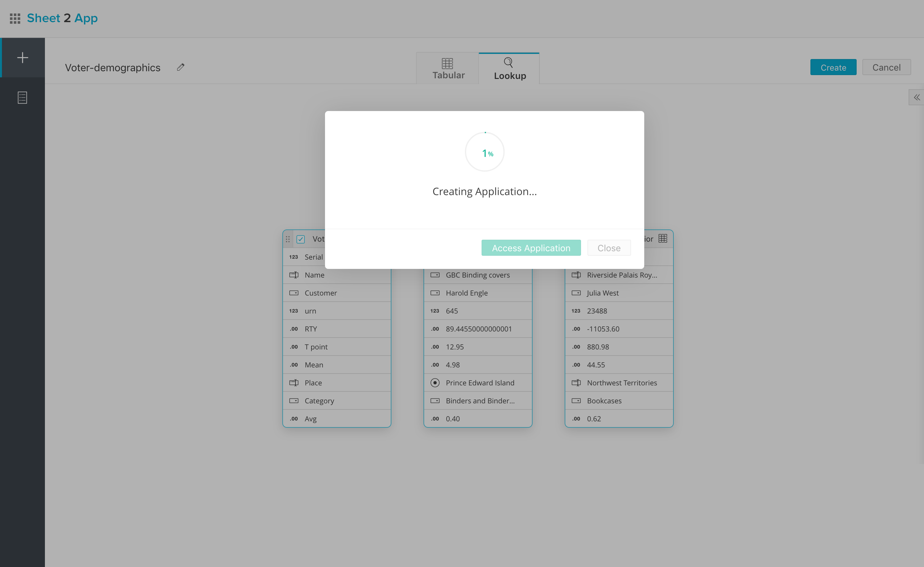The width and height of the screenshot is (924, 567).
Task: Toggle the Vot card header checkbox
Action: pyautogui.click(x=301, y=239)
